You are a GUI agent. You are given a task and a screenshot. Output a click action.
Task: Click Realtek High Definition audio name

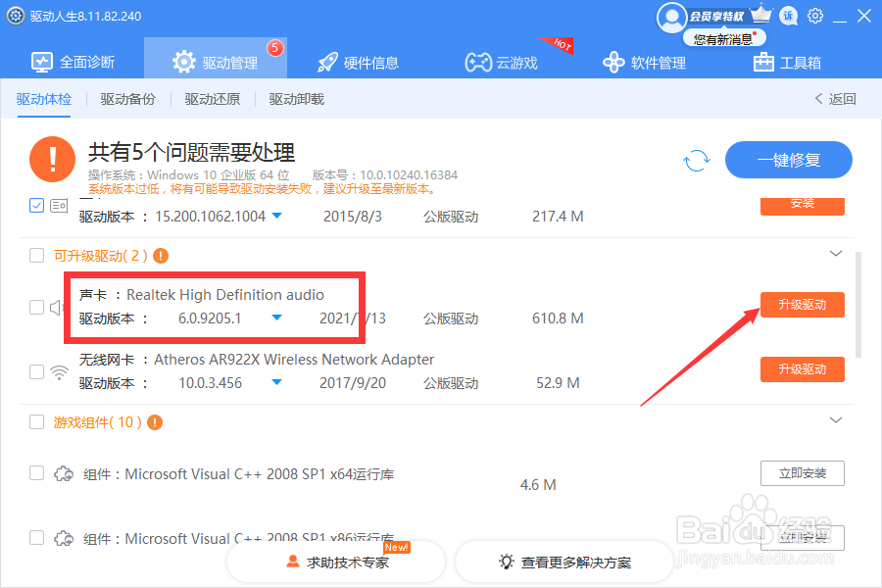[225, 295]
